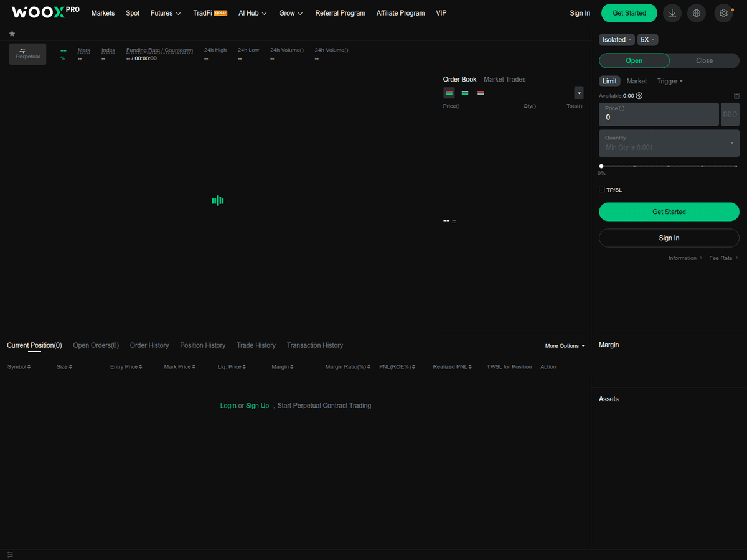Open the 5X leverage dropdown
This screenshot has width=747, height=560.
click(647, 40)
